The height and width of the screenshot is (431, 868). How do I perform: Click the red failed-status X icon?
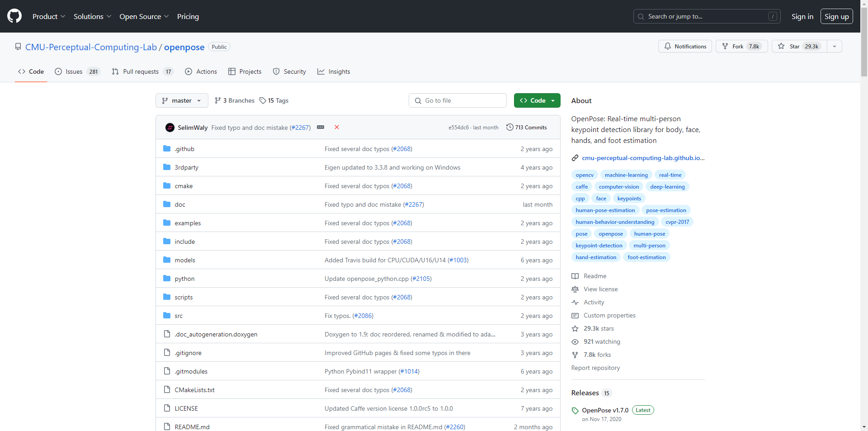(337, 127)
